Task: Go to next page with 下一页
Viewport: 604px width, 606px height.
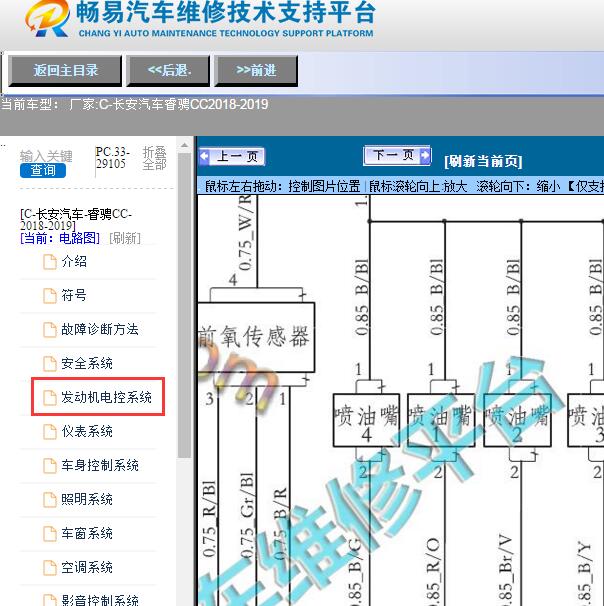Action: [397, 155]
